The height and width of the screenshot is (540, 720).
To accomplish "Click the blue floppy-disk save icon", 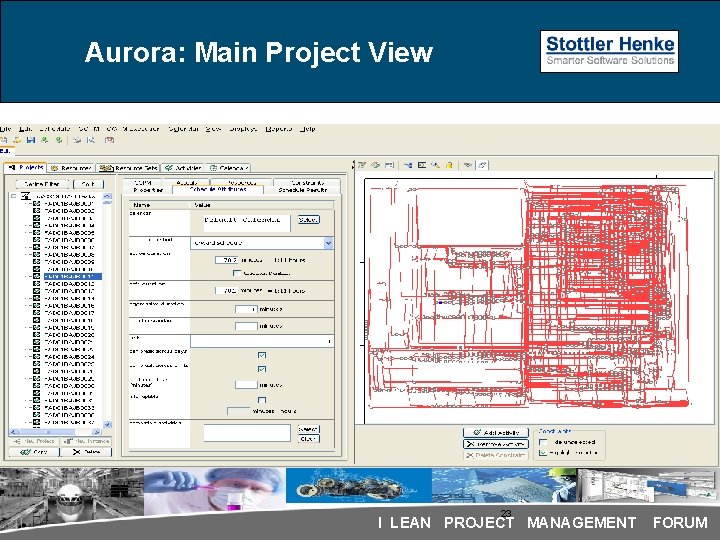I will pos(31,140).
